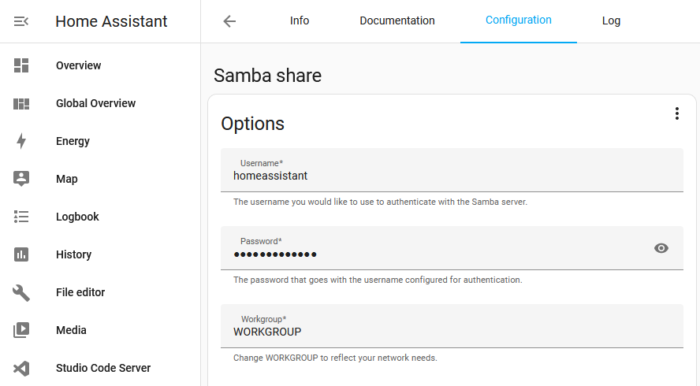Open the Energy lightning bolt icon

21,141
